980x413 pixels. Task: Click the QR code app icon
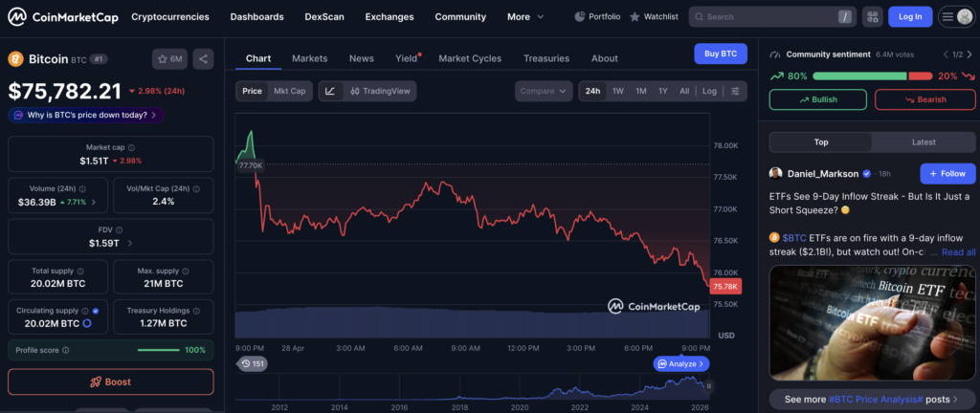click(x=873, y=17)
